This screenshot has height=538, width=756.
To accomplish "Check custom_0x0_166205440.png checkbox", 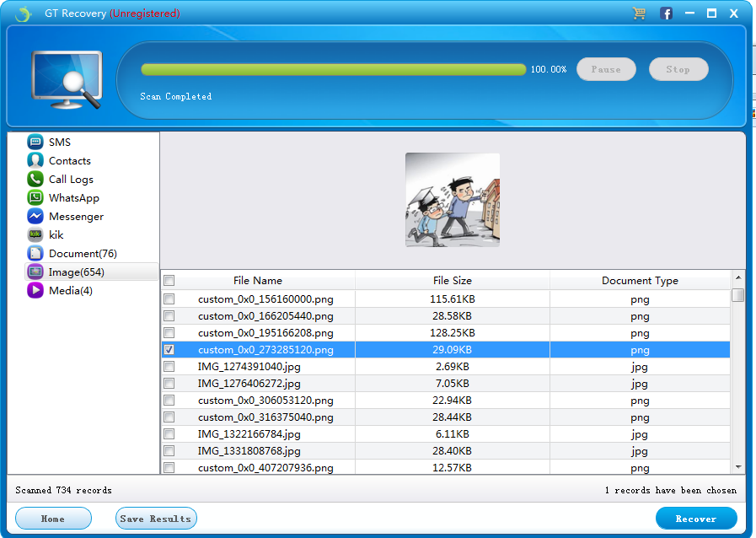I will tap(169, 316).
